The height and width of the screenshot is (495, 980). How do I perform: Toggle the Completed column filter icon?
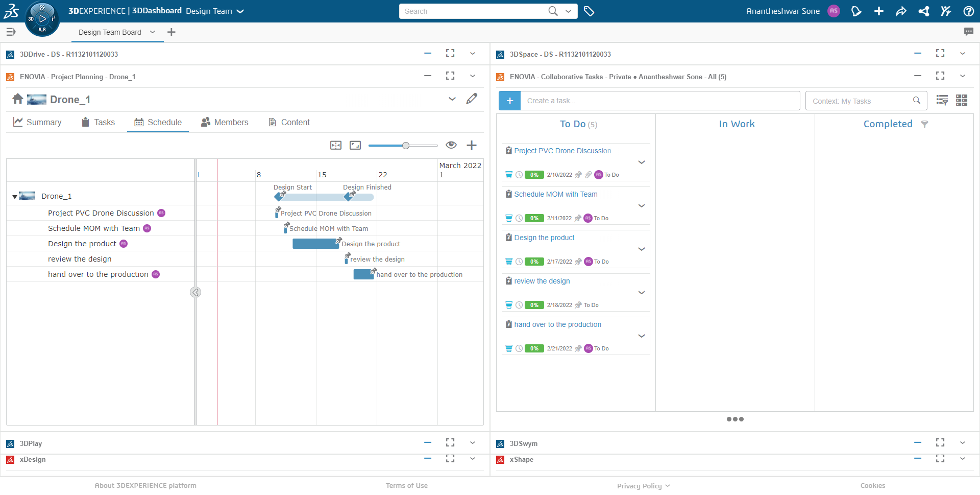(x=924, y=124)
